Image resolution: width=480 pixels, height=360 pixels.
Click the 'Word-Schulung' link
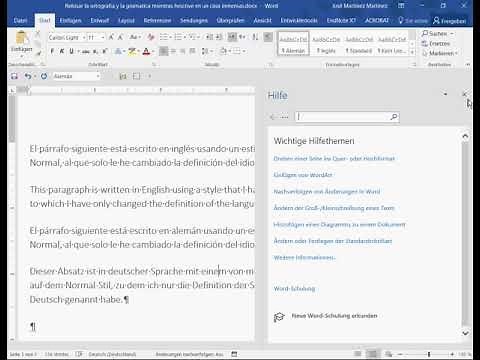[294, 289]
